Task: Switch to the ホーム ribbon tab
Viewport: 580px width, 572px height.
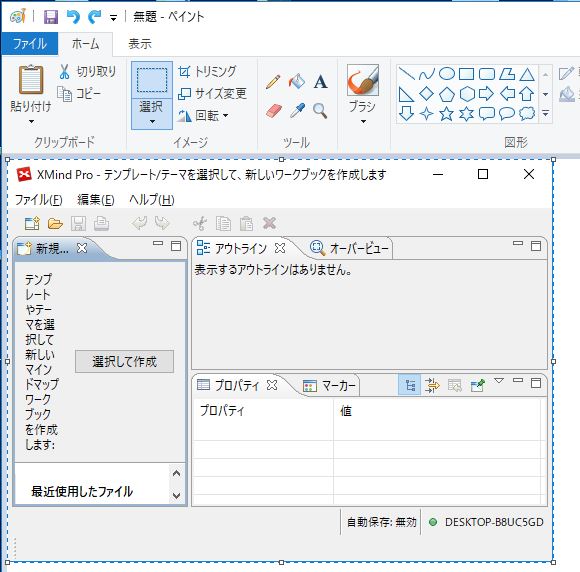Action: coord(85,44)
